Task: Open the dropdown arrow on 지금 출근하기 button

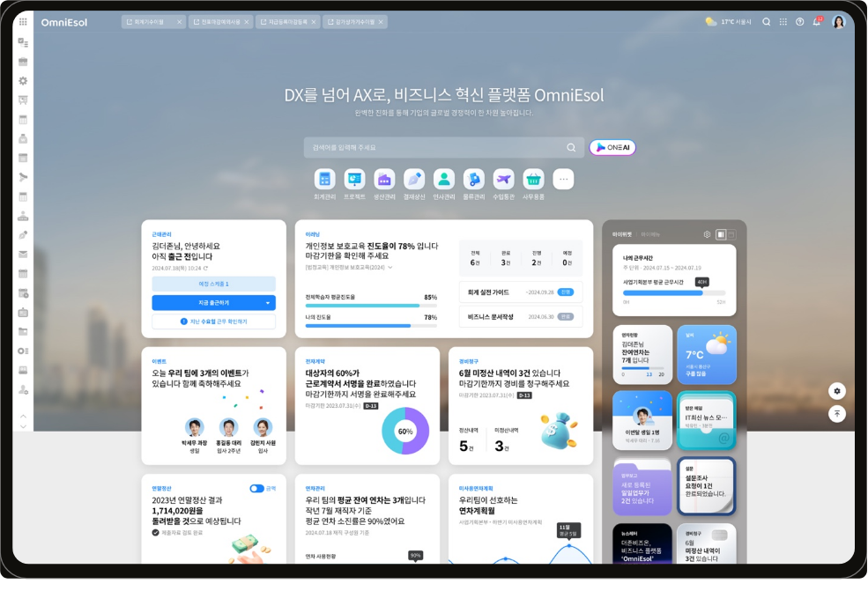Action: tap(268, 303)
